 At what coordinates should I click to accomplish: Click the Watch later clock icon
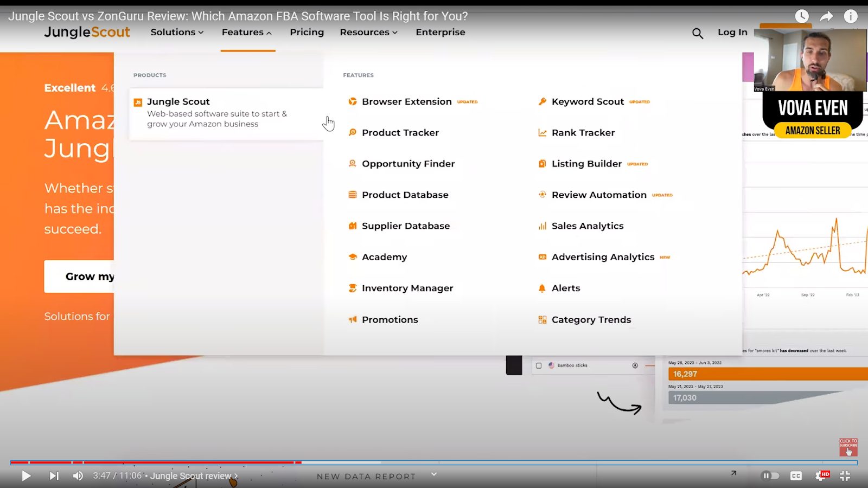point(802,16)
